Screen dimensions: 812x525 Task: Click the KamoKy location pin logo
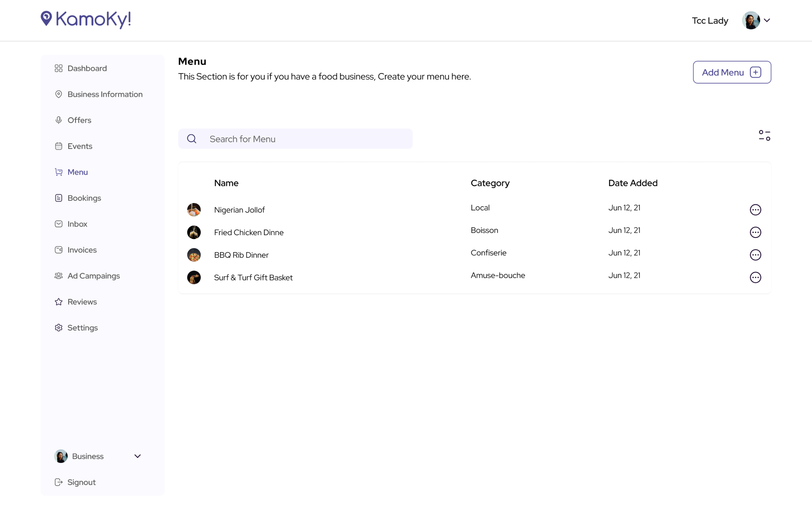point(46,18)
